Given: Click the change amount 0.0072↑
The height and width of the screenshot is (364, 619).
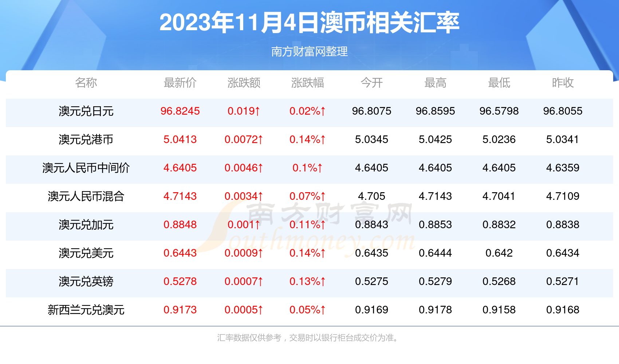Looking at the screenshot, I should [x=244, y=139].
